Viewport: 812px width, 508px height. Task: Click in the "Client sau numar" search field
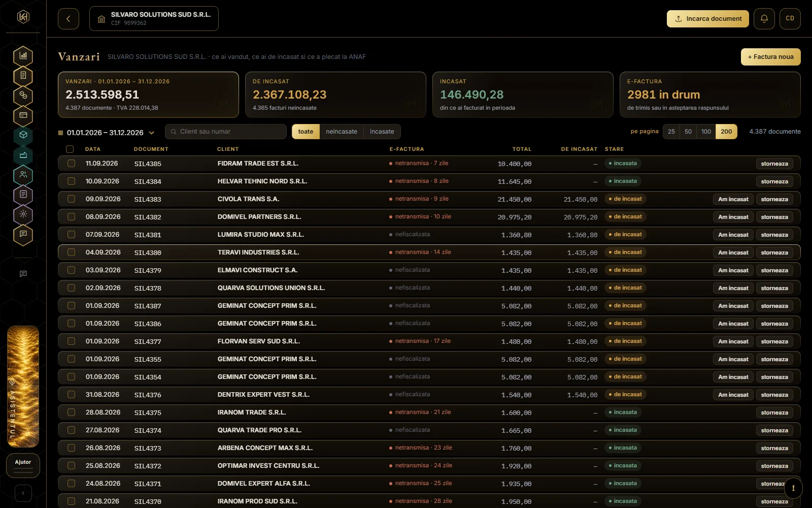click(226, 132)
